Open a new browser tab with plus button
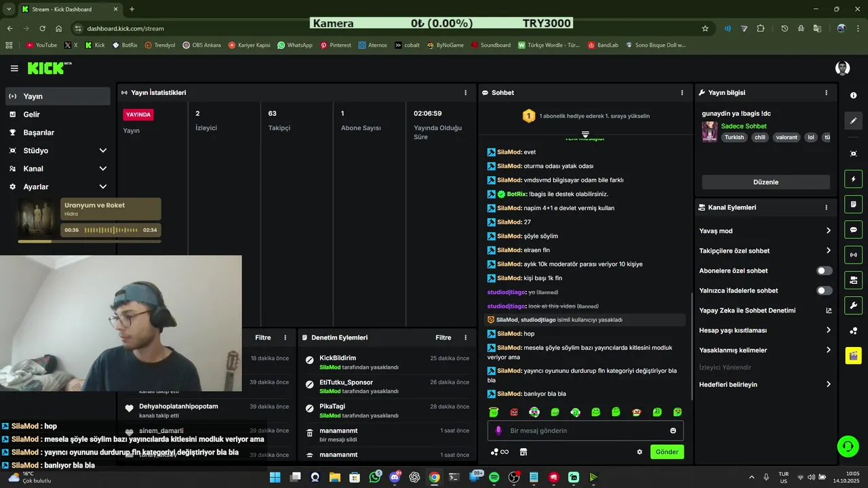Screen dimensions: 868x488 [x=132, y=9]
